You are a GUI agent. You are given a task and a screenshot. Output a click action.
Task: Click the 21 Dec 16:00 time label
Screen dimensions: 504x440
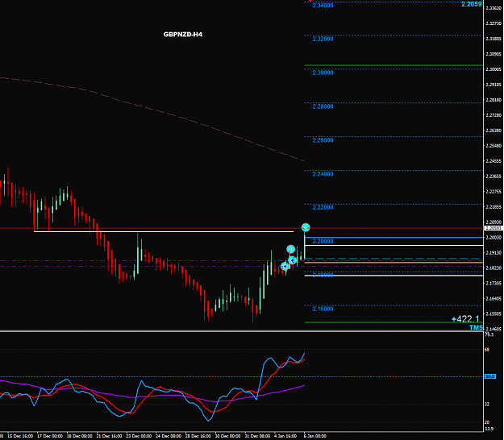tap(110, 436)
